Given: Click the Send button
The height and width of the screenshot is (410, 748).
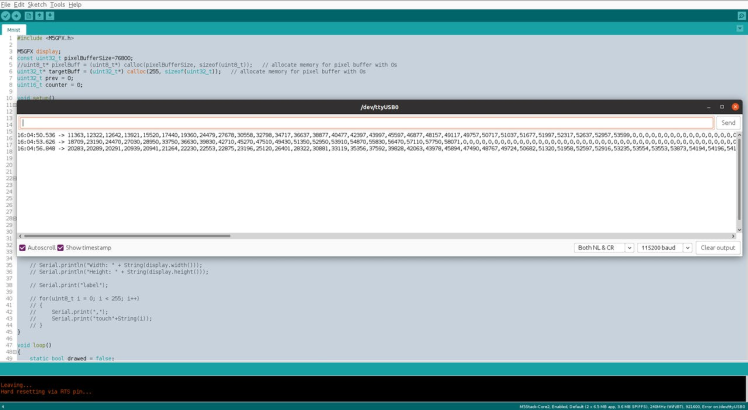Looking at the screenshot, I should [728, 123].
